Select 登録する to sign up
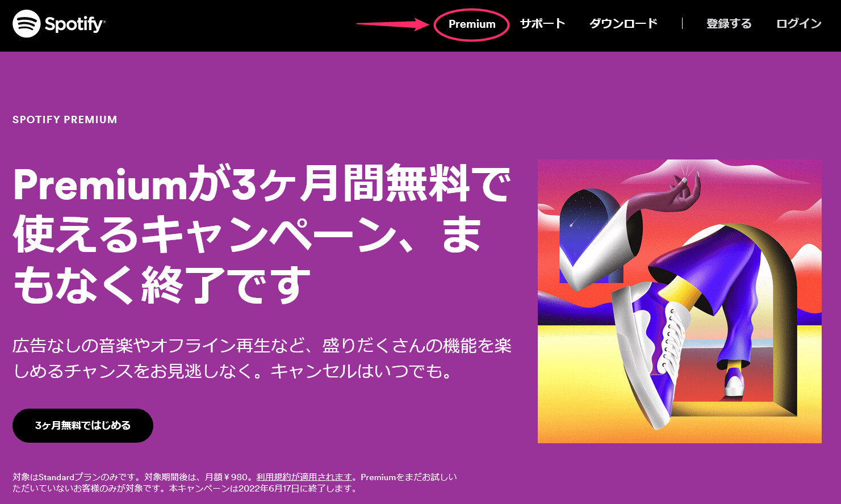Screen dimensions: 841x504 click(x=729, y=24)
